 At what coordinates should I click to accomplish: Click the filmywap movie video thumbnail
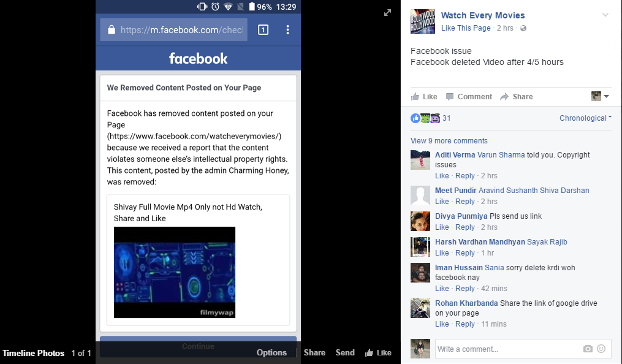pyautogui.click(x=174, y=273)
